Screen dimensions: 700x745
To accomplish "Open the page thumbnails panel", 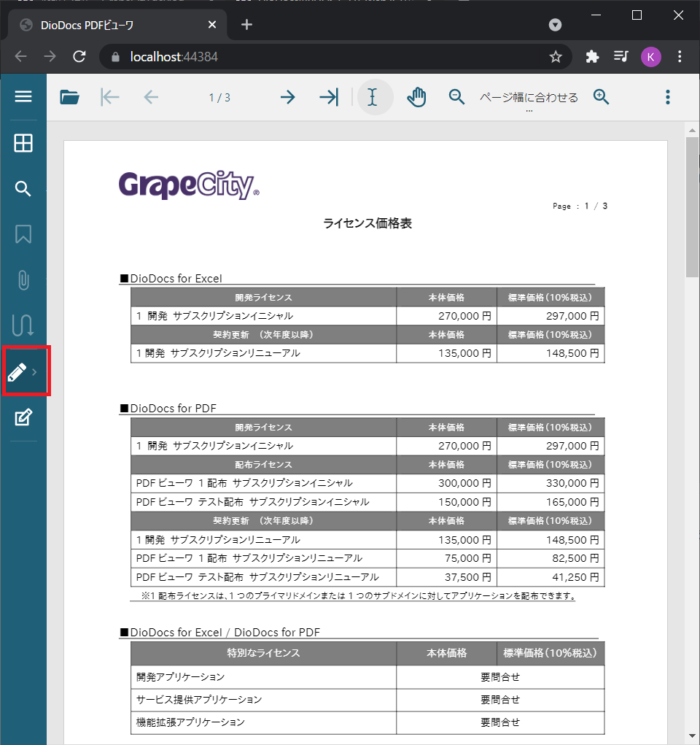I will 23,142.
